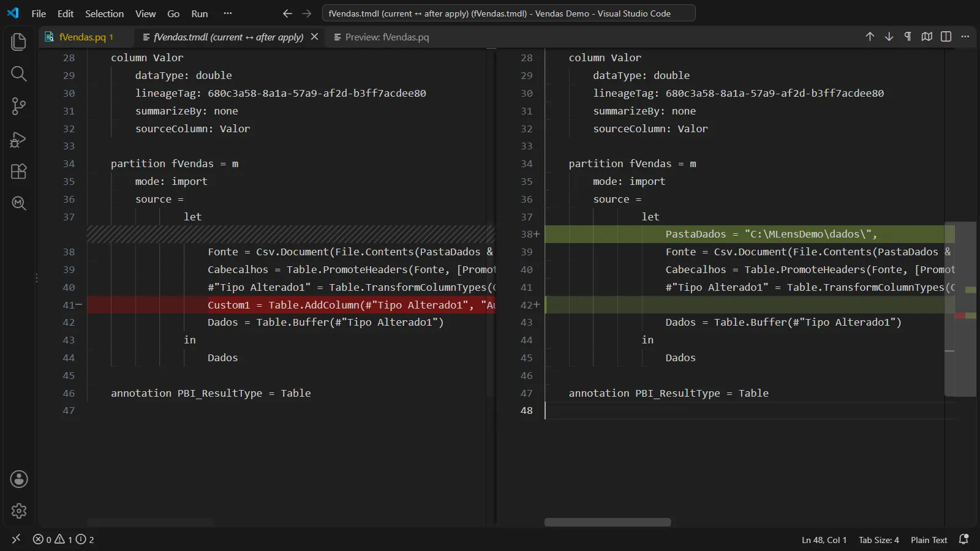Open the Selection menu
The width and height of the screenshot is (980, 551).
[104, 13]
